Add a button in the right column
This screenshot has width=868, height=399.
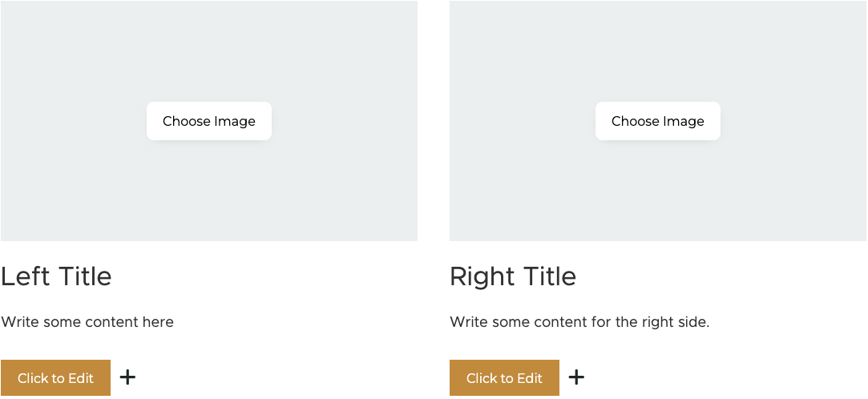[576, 377]
